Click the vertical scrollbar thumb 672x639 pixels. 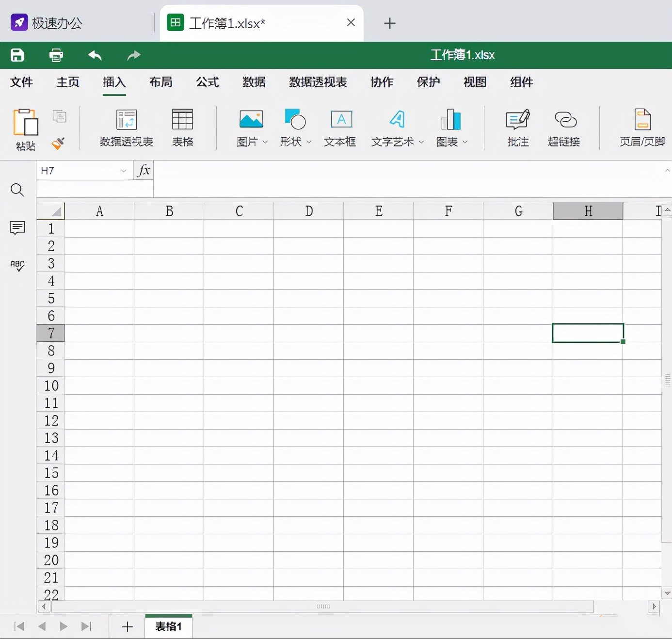[x=667, y=380]
